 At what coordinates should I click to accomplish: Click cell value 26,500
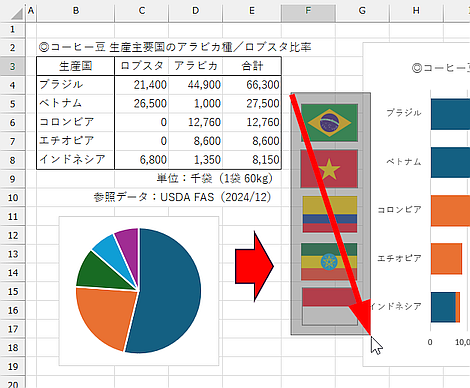pyautogui.click(x=142, y=103)
